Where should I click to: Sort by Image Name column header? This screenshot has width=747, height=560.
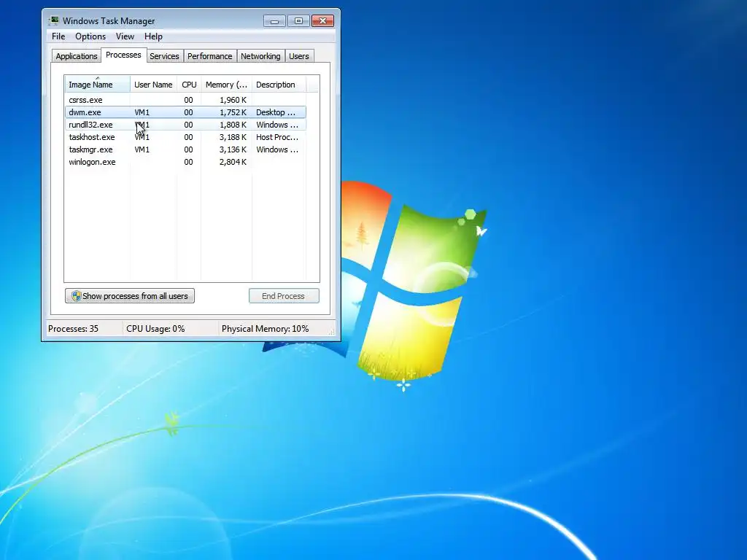pyautogui.click(x=97, y=85)
